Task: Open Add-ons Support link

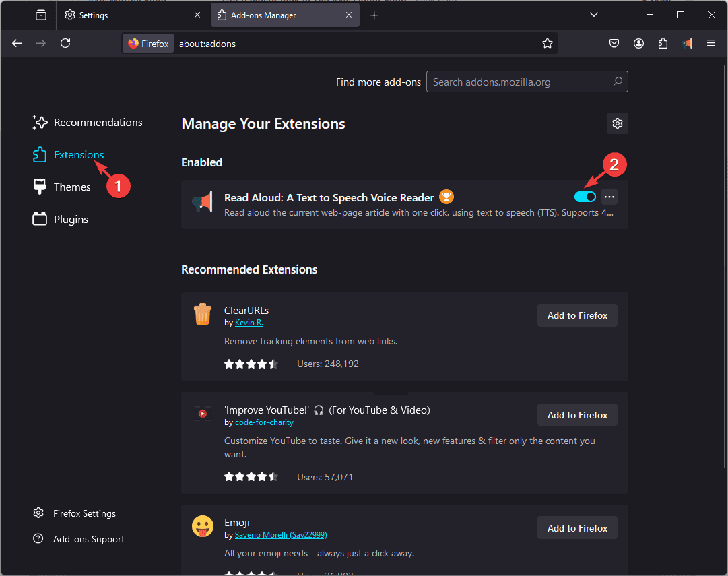Action: tap(79, 539)
